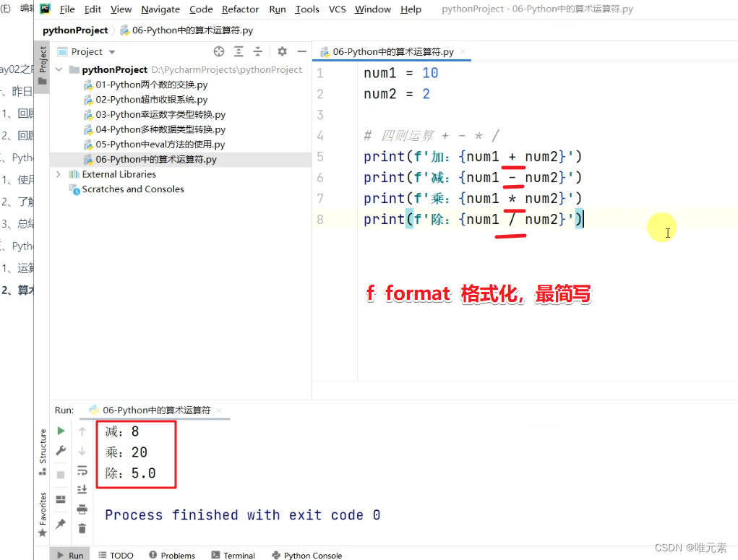Click the Up the Stack Trace arrow
This screenshot has height=560, width=738.
point(82,431)
